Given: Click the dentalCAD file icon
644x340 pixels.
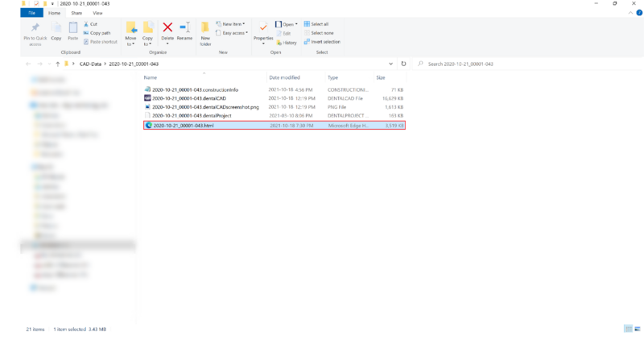Looking at the screenshot, I should 147,97.
